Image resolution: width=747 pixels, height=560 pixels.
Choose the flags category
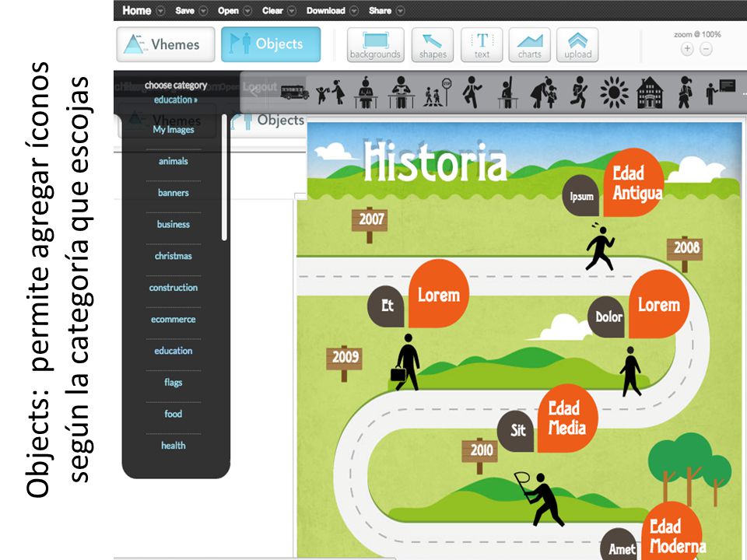pos(174,383)
